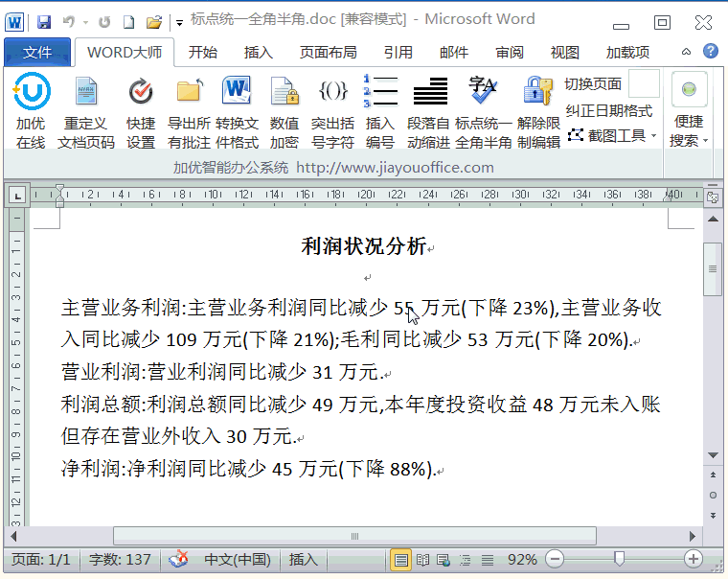Expand the undo history dropdown arrow
728x579 pixels.
point(86,22)
